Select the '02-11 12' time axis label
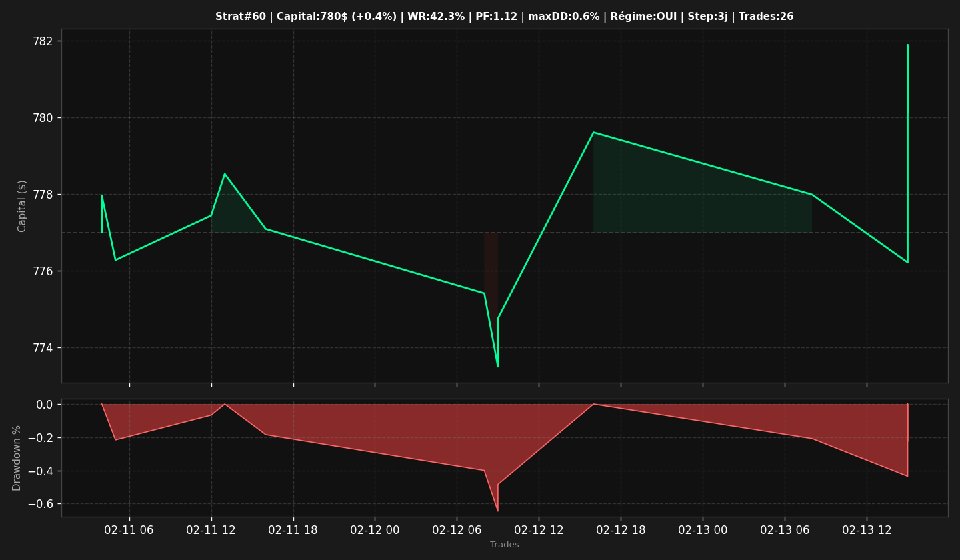The width and height of the screenshot is (960, 560). (x=211, y=531)
